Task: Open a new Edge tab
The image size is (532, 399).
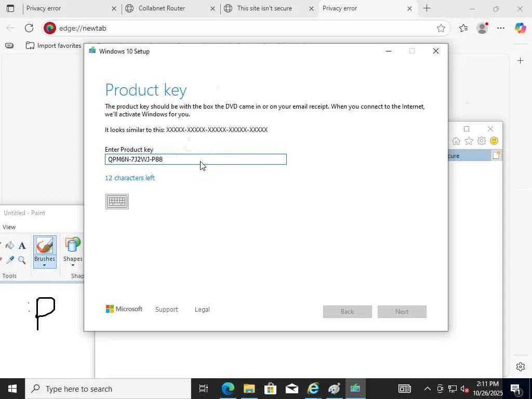Action: [x=427, y=8]
